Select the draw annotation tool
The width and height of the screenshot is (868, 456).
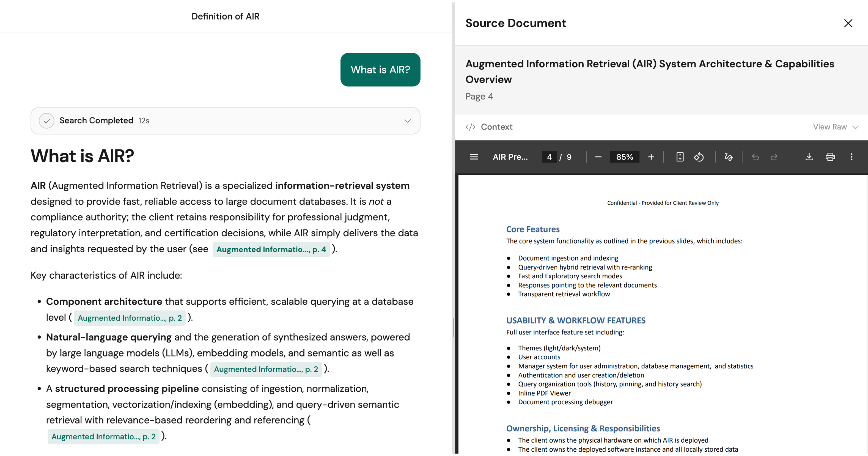[x=728, y=157]
